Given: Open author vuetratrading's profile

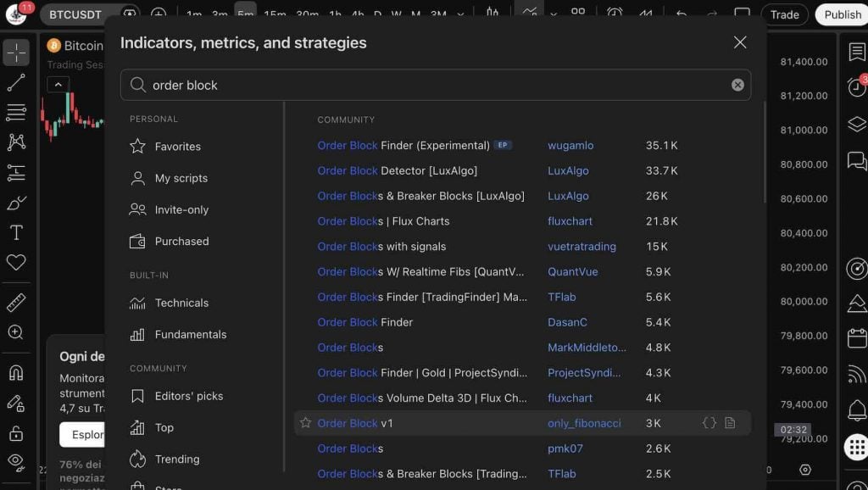Looking at the screenshot, I should click(x=581, y=247).
